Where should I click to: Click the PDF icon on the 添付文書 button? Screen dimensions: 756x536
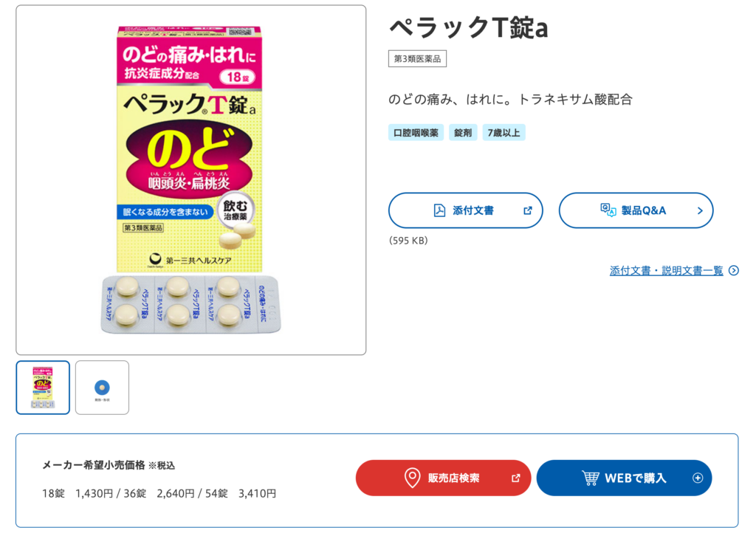pyautogui.click(x=439, y=210)
